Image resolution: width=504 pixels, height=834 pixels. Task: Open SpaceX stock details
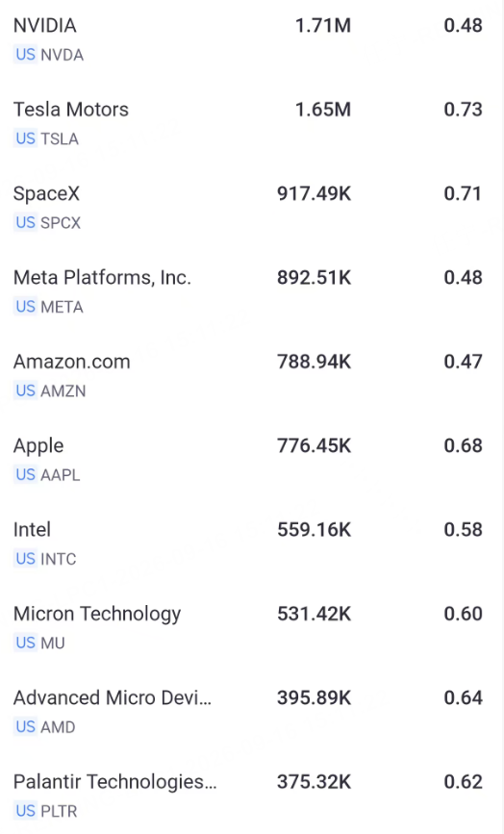(252, 208)
